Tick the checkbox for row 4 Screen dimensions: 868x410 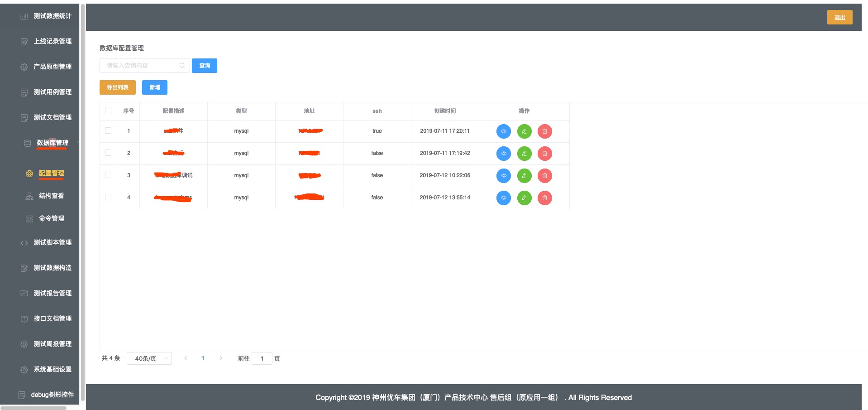(x=108, y=197)
